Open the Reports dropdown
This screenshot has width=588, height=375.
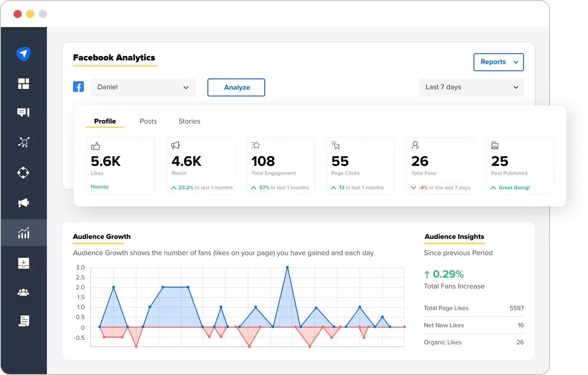click(498, 62)
